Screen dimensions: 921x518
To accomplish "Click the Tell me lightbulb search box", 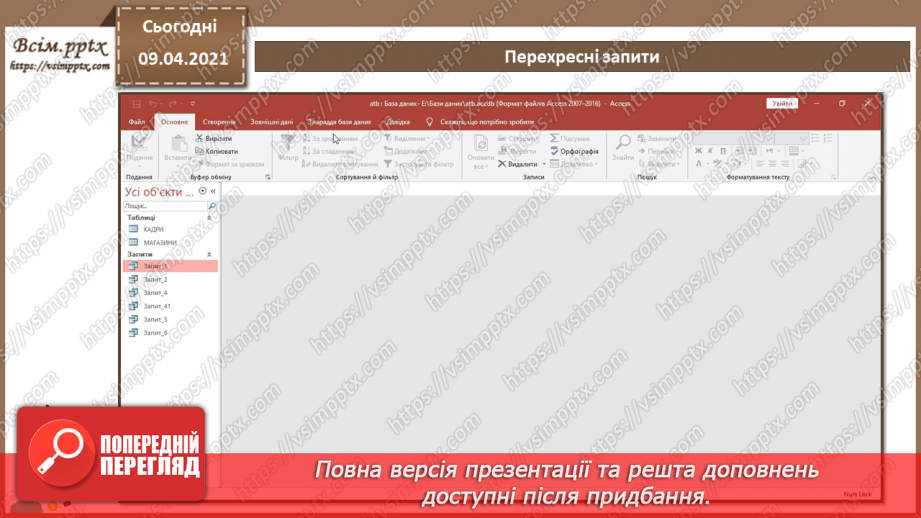I will [480, 122].
